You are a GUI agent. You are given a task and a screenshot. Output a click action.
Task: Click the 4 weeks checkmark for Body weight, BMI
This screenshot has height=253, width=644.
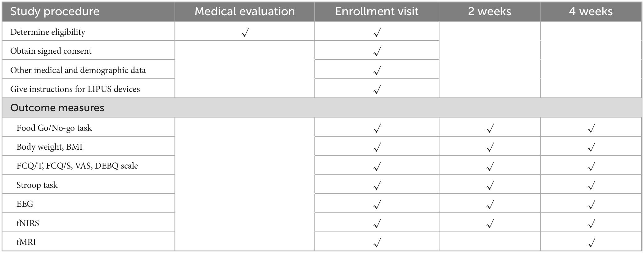pyautogui.click(x=591, y=147)
